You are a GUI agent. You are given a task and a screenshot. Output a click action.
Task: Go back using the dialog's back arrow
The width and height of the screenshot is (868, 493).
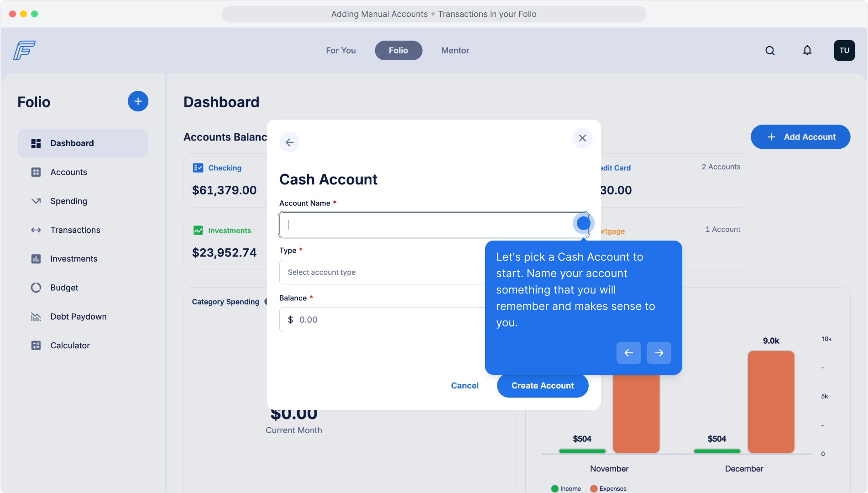tap(290, 142)
